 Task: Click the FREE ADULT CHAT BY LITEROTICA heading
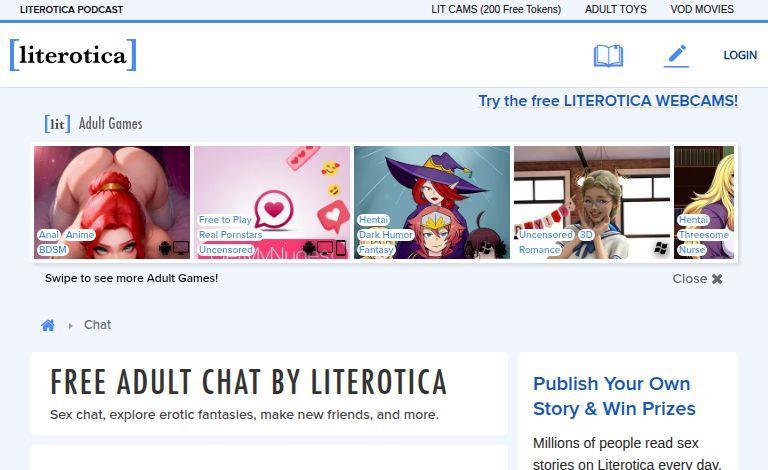click(x=249, y=382)
